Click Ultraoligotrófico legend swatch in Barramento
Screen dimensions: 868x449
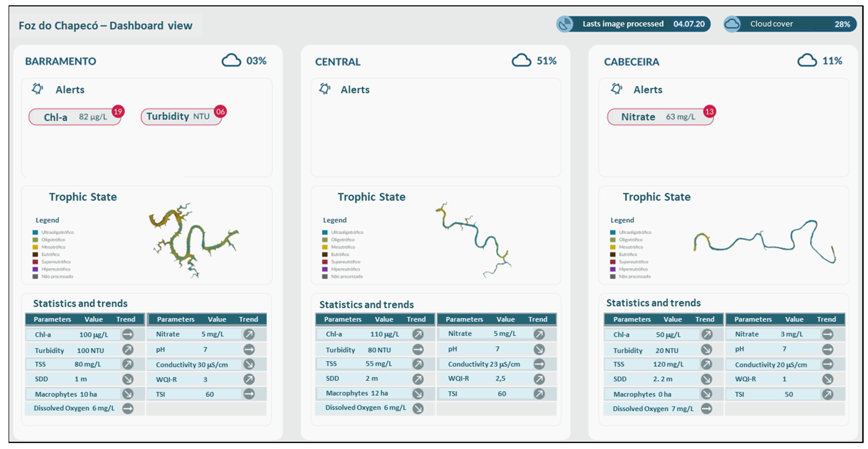35,232
